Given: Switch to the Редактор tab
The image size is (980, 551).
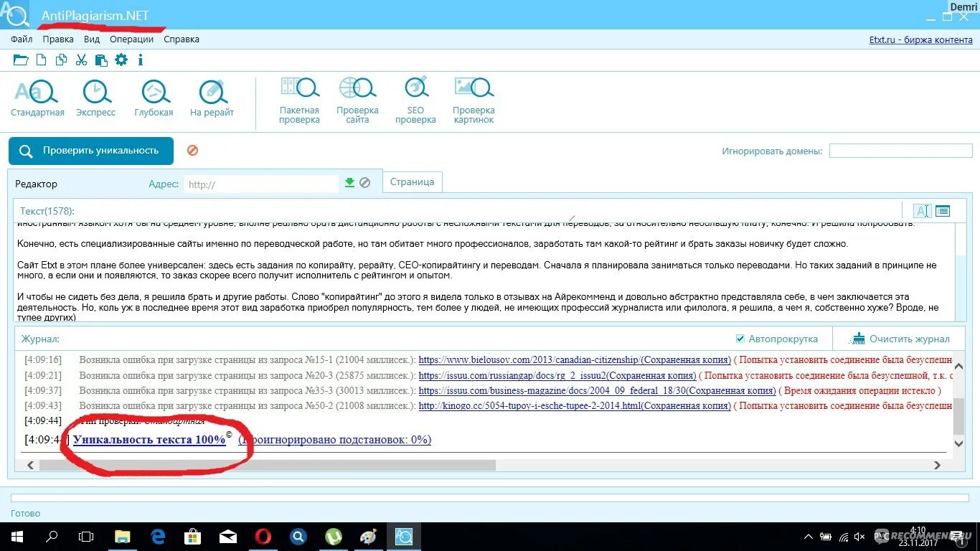Looking at the screenshot, I should point(36,184).
